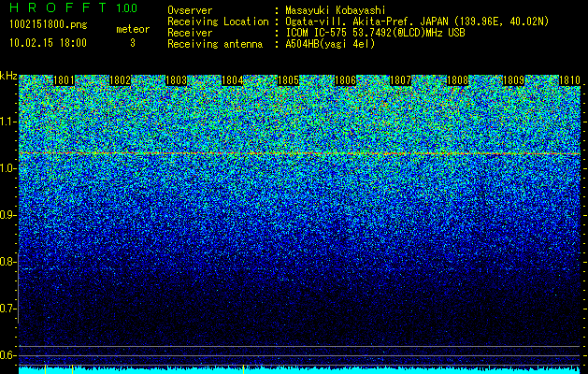Select the 1808 time marker label
Screen dimensions: 588x374
(457, 80)
